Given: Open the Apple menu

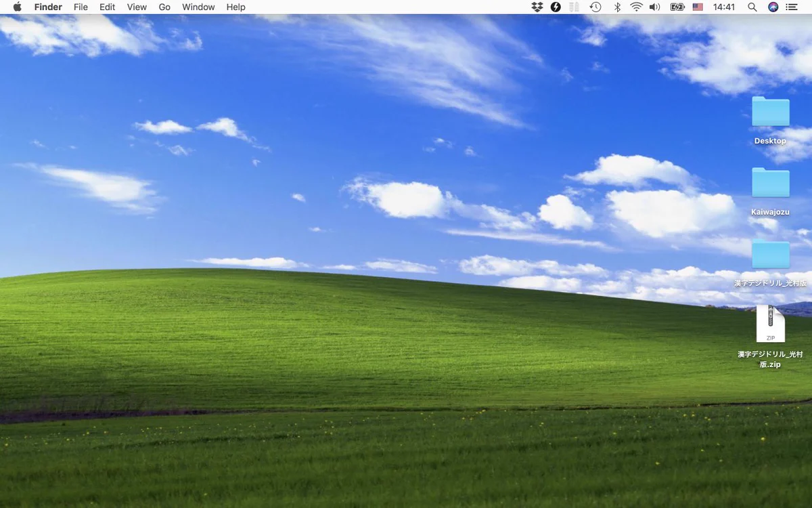Looking at the screenshot, I should click(x=17, y=7).
